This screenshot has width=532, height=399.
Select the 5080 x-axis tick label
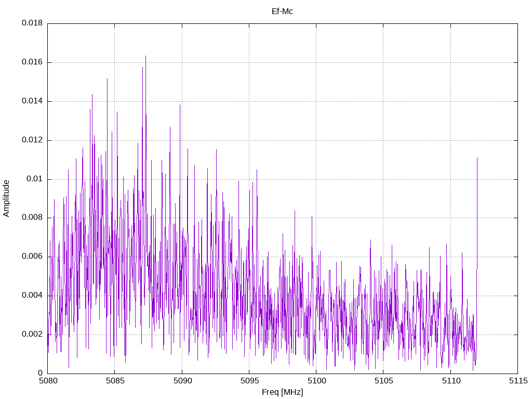click(47, 381)
